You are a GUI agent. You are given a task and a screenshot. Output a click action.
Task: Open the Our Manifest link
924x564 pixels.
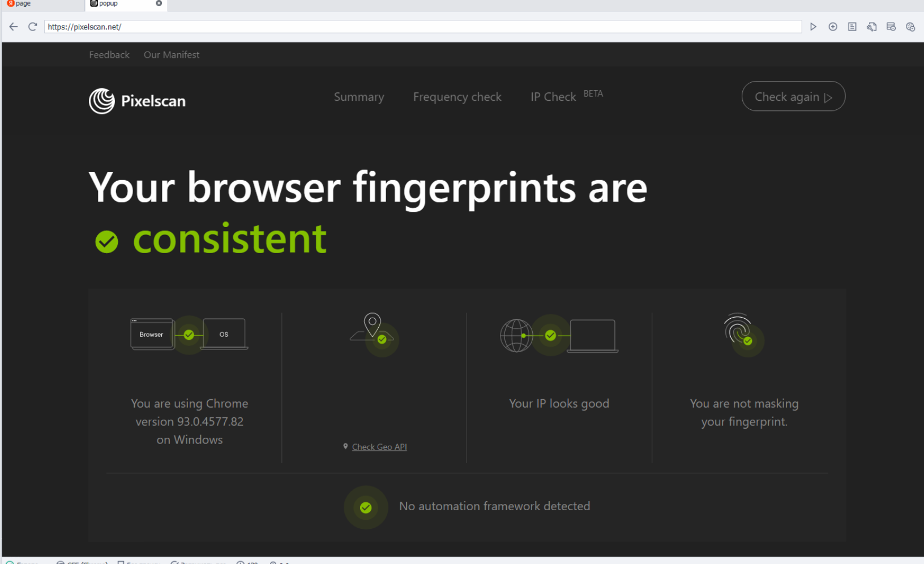(172, 55)
